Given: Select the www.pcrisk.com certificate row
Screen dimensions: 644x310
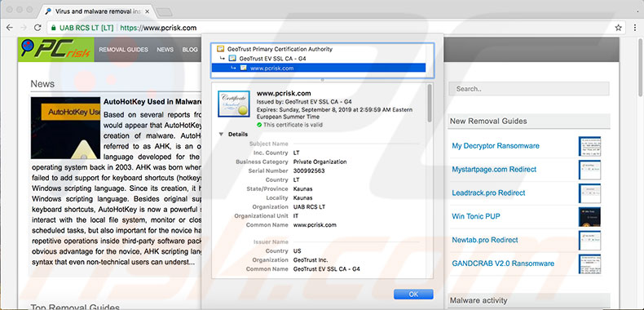Looking at the screenshot, I should coord(319,68).
